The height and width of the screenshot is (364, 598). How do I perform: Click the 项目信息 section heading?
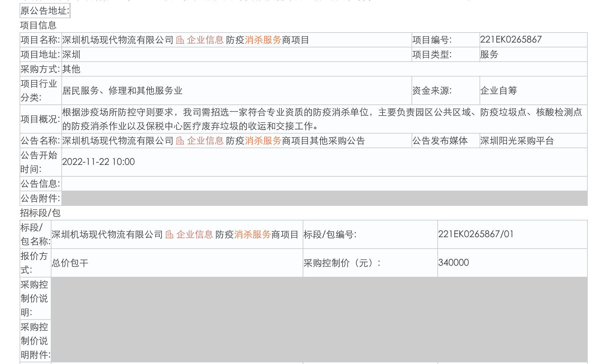coord(38,26)
